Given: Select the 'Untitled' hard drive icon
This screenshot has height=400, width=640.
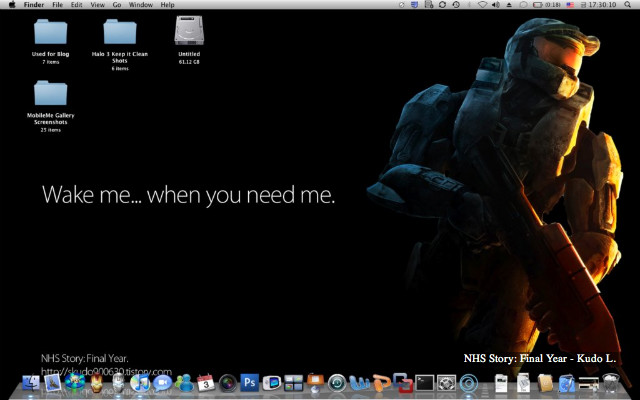Looking at the screenshot, I should pos(189,31).
